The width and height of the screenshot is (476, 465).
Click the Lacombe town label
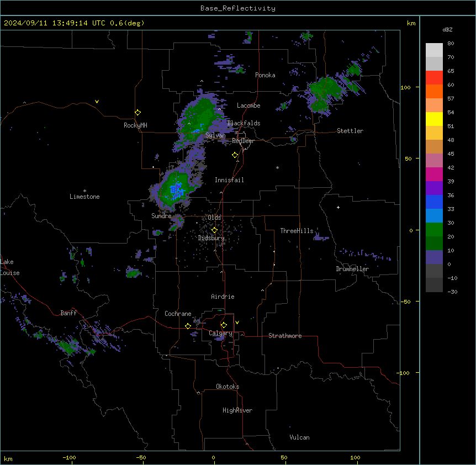tap(248, 105)
